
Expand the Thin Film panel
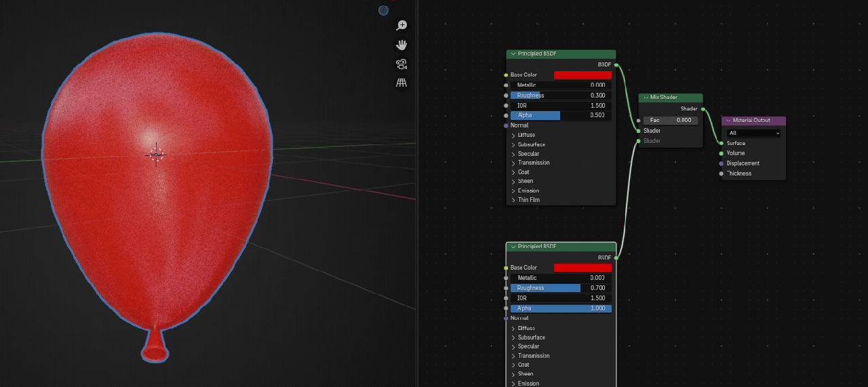click(528, 200)
